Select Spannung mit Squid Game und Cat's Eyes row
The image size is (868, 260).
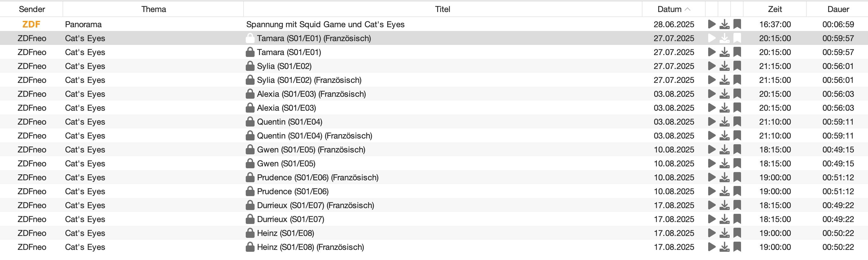coord(434,24)
